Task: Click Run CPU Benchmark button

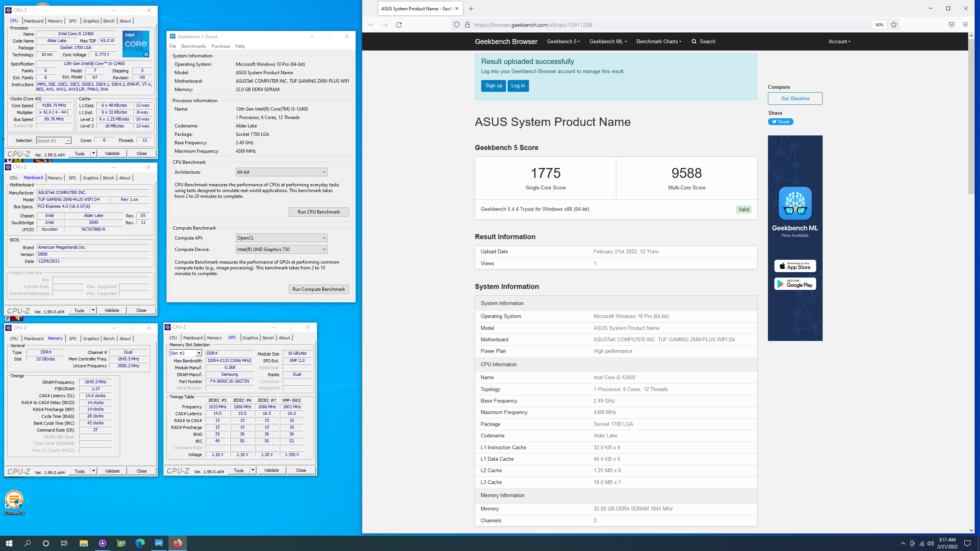Action: pos(318,212)
